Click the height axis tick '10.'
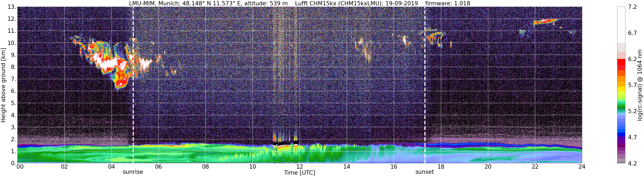The width and height of the screenshot is (644, 177). 12,43
